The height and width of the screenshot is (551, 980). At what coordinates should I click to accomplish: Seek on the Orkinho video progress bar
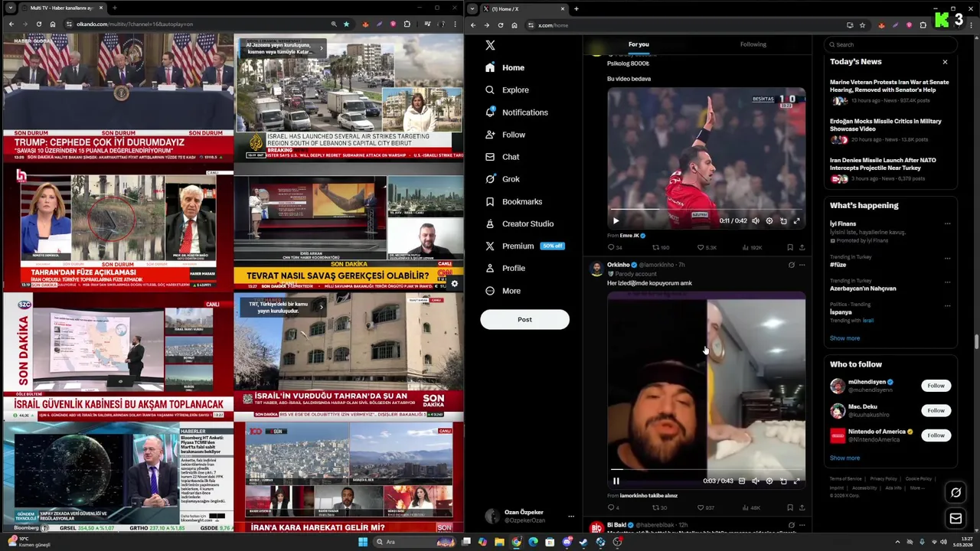click(706, 469)
